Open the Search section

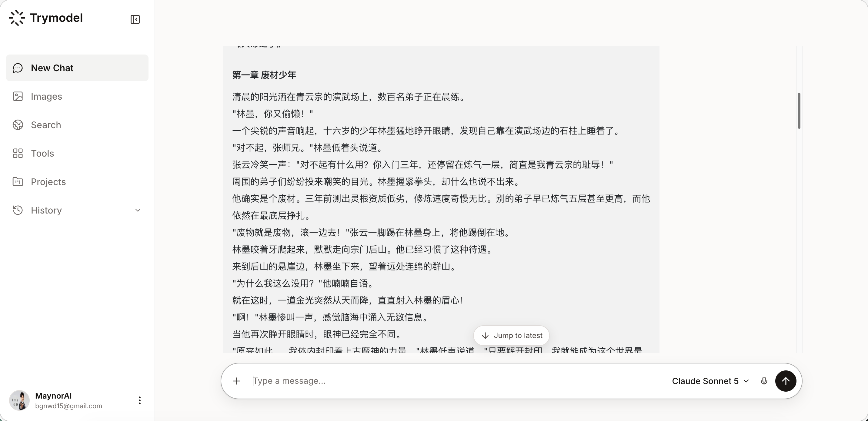click(x=77, y=125)
